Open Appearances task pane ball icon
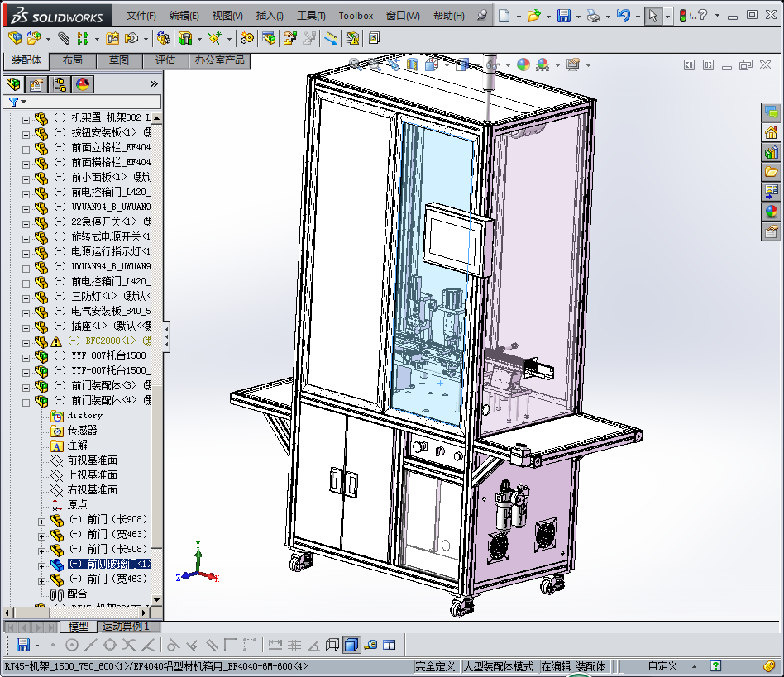Screen dimensions: 784x677 (771, 212)
